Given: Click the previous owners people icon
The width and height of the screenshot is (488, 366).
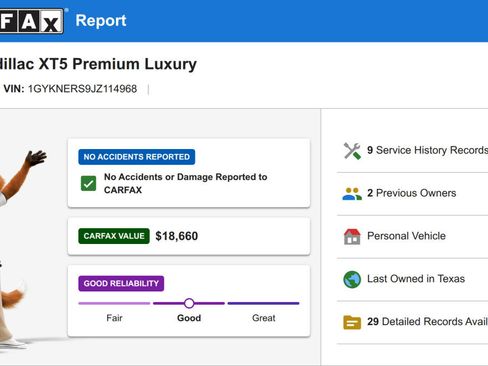Looking at the screenshot, I should (x=352, y=194).
